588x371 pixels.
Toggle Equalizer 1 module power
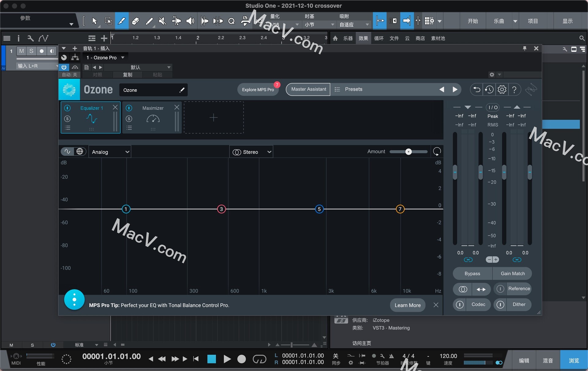[68, 108]
